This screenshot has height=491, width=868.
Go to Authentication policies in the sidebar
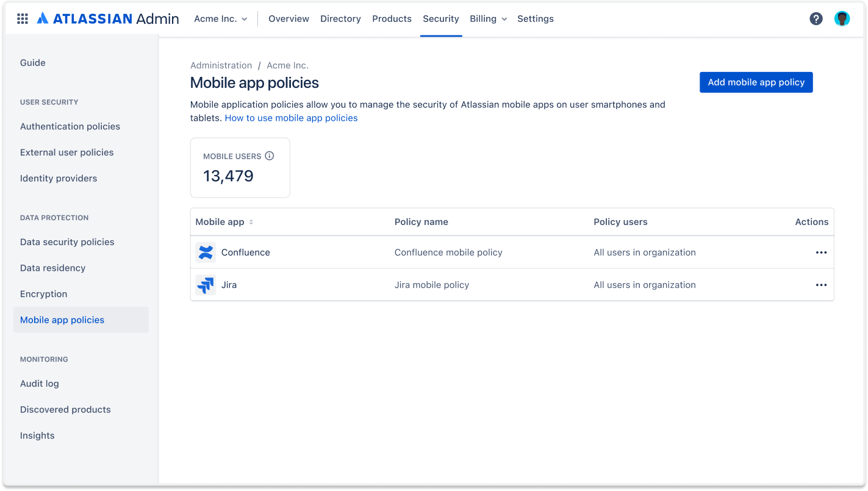70,126
